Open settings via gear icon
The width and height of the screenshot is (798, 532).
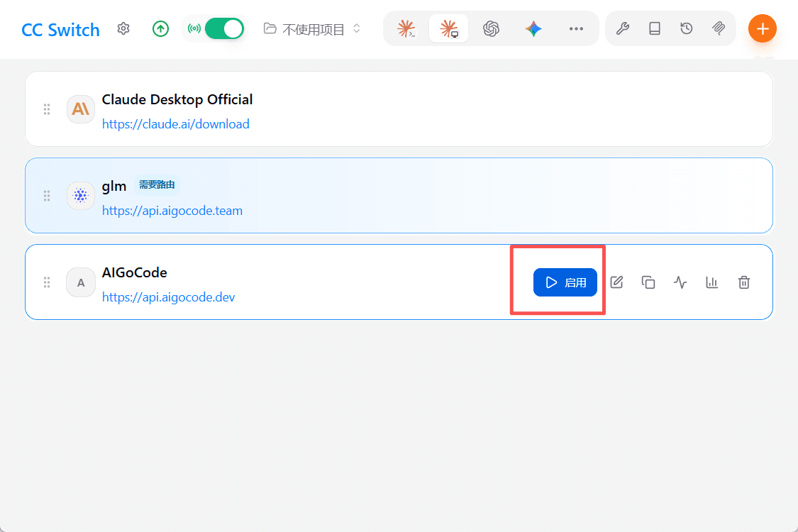(123, 29)
